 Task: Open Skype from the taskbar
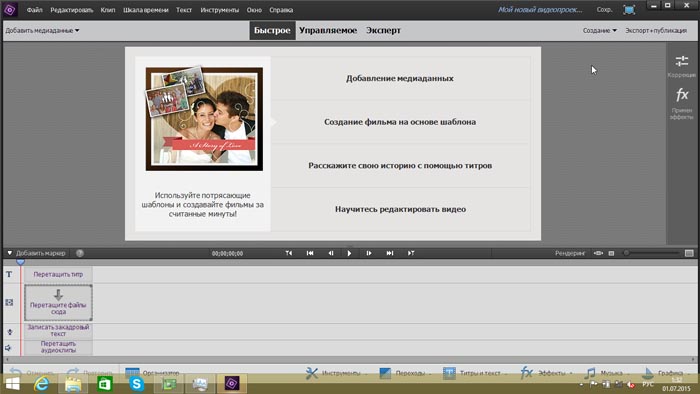coord(136,383)
